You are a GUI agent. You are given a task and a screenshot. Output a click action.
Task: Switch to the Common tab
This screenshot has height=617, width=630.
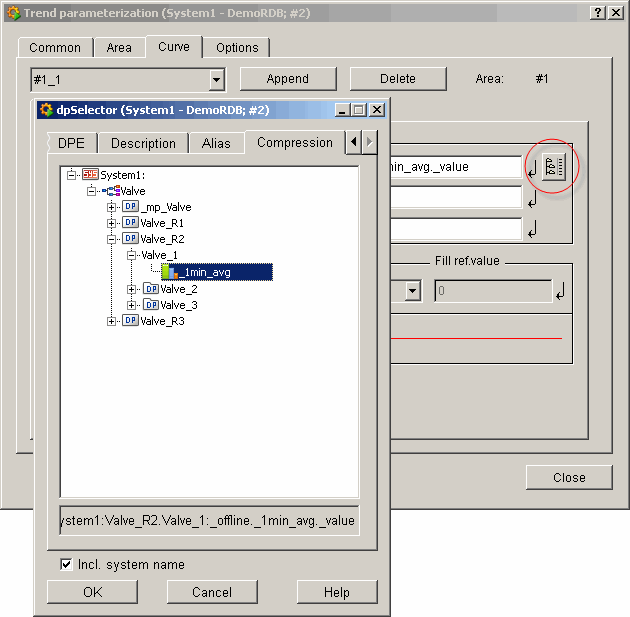pos(55,47)
